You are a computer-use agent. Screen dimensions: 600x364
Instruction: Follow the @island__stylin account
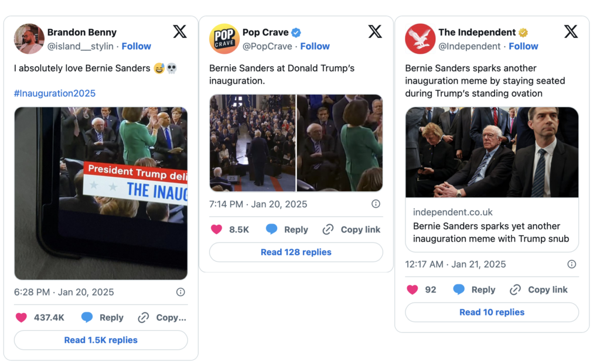click(x=136, y=46)
